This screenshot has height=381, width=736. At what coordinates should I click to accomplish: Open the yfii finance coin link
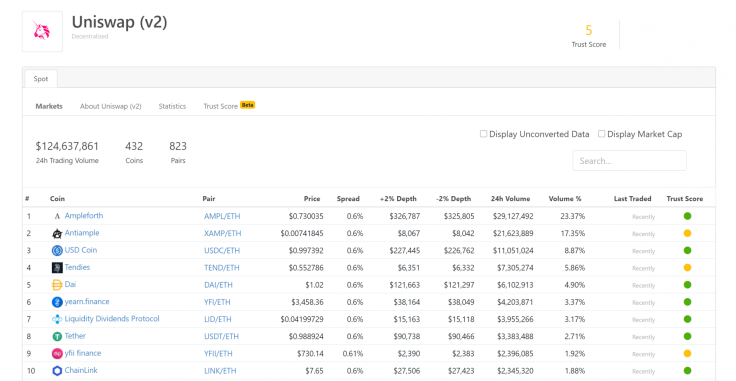[x=83, y=353]
